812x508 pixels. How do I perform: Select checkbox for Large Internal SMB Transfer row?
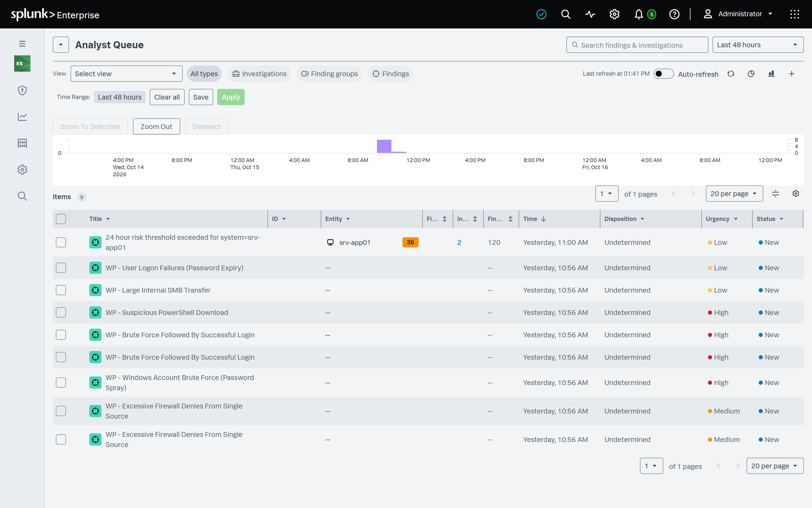(x=61, y=290)
